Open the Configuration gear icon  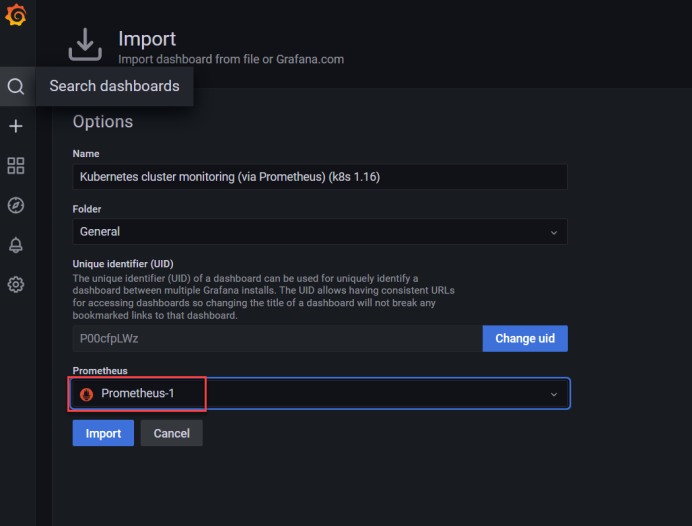click(x=16, y=284)
